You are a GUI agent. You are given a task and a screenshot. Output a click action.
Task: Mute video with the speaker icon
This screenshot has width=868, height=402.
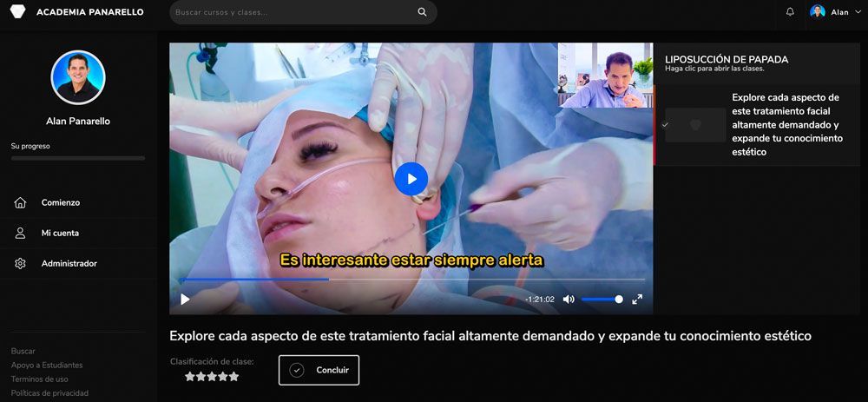click(x=569, y=299)
